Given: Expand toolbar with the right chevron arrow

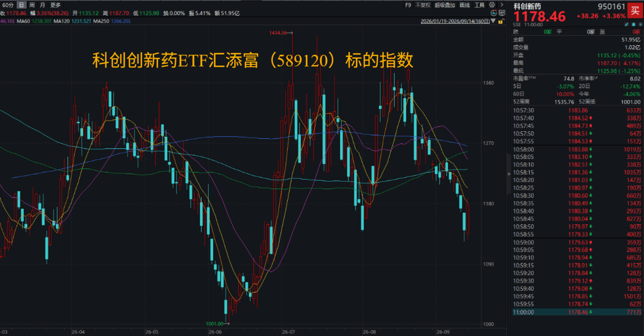Looking at the screenshot, I should pos(502,5).
